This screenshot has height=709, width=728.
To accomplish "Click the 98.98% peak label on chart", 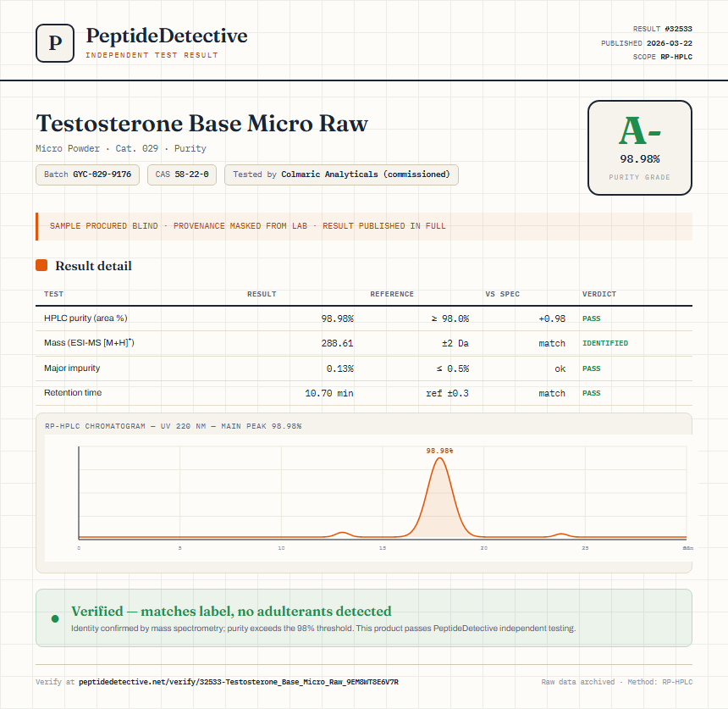I will pyautogui.click(x=439, y=451).
